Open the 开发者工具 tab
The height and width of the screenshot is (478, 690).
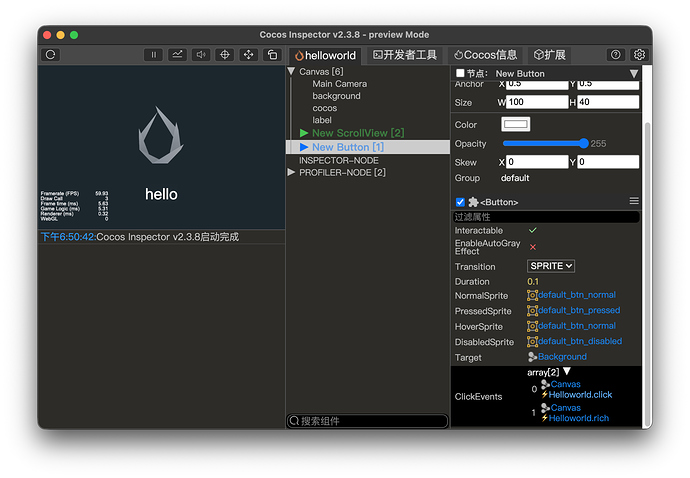(405, 55)
